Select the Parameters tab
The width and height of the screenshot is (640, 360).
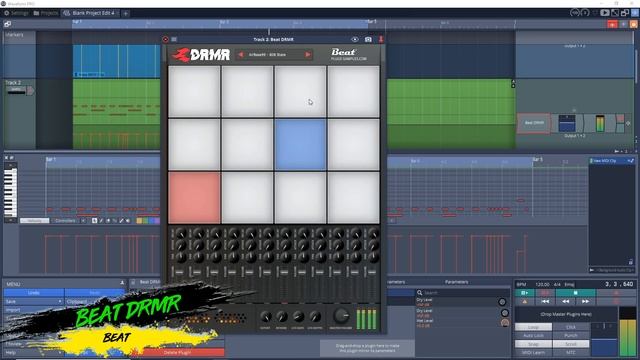[456, 282]
